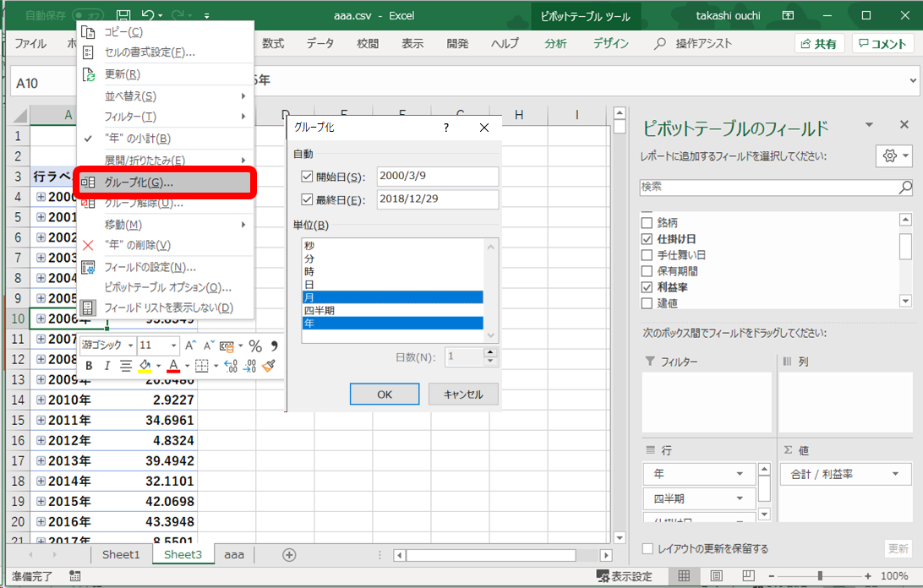
Task: Toggle italic in mini toolbar
Action: tap(106, 366)
